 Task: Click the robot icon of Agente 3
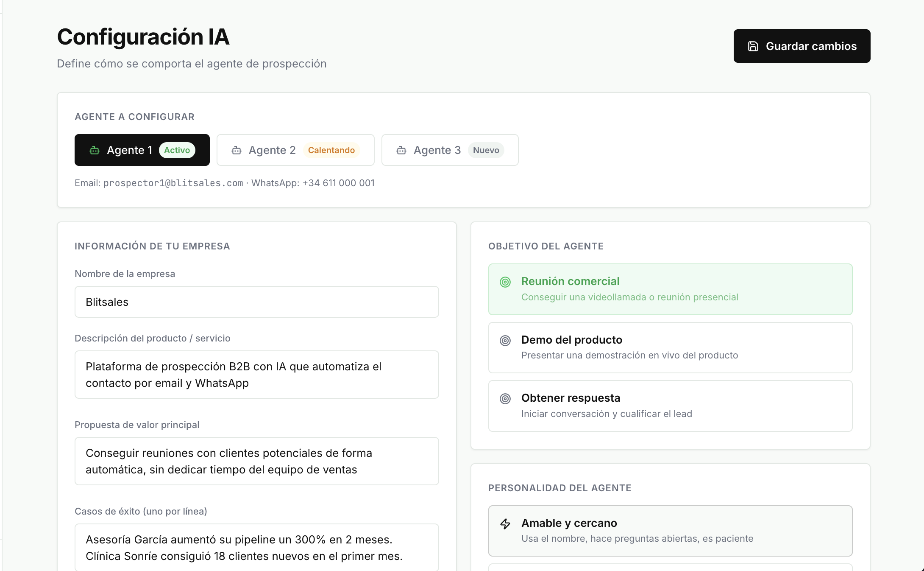click(401, 150)
